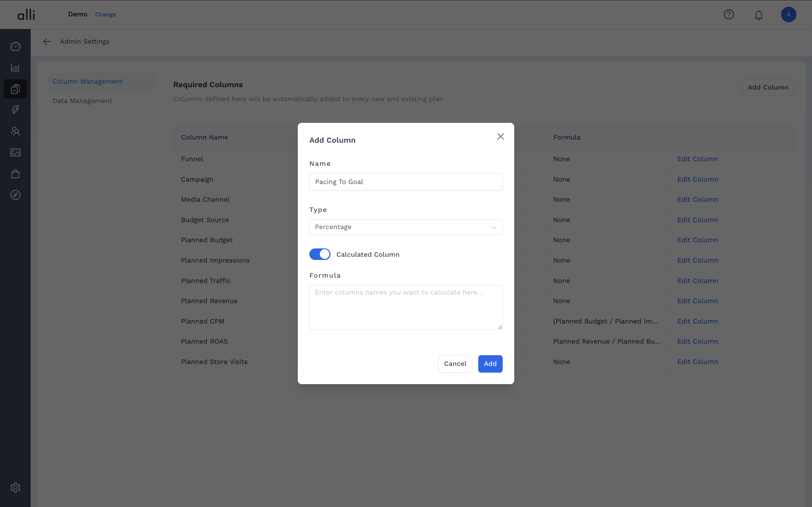Click the Type dropdown chevron arrow
Screen dimensions: 812x507
[x=494, y=227]
